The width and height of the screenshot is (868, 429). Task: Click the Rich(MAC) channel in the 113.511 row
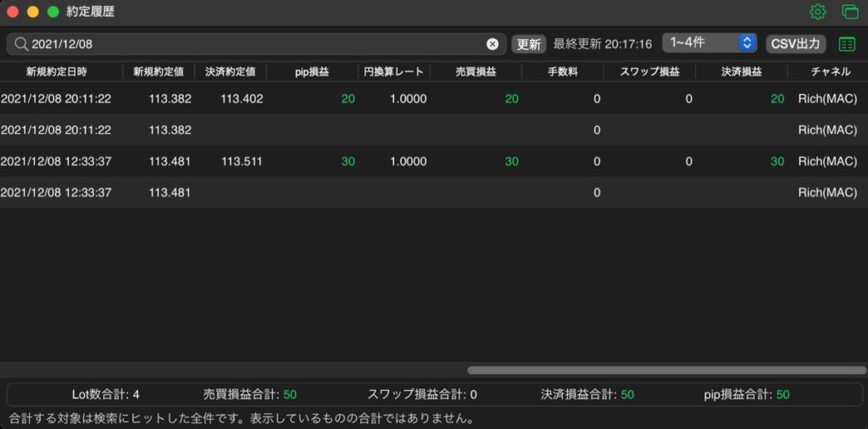point(827,162)
